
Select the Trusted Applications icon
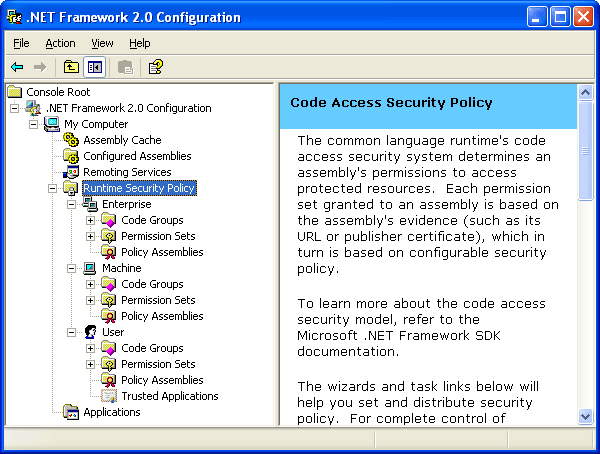click(109, 396)
